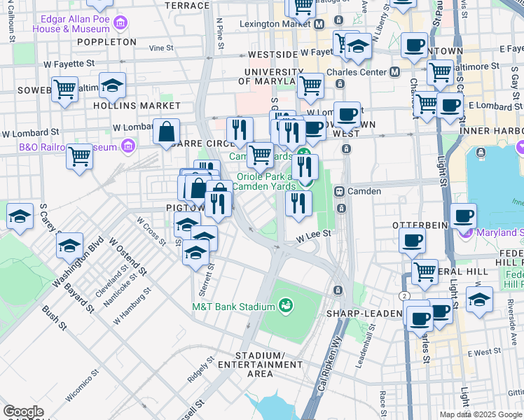Viewport: 524px width, 420px height.
Task: Select the shopping cart marker by Sowebo
Action: coord(64,90)
